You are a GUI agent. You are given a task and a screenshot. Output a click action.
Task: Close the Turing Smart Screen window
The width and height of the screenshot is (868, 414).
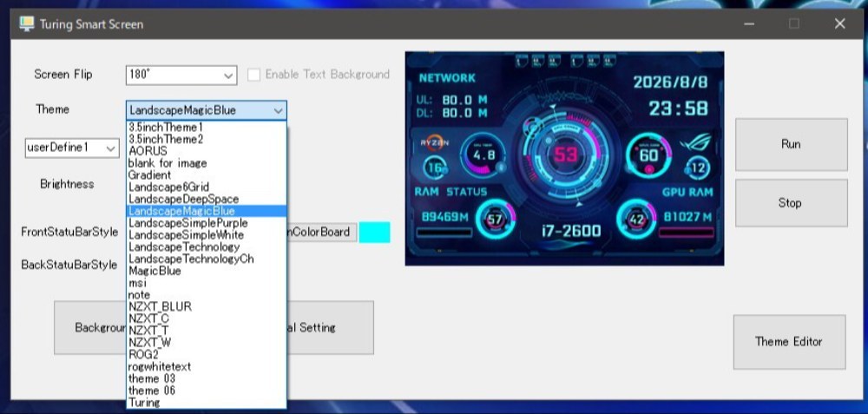coord(839,23)
